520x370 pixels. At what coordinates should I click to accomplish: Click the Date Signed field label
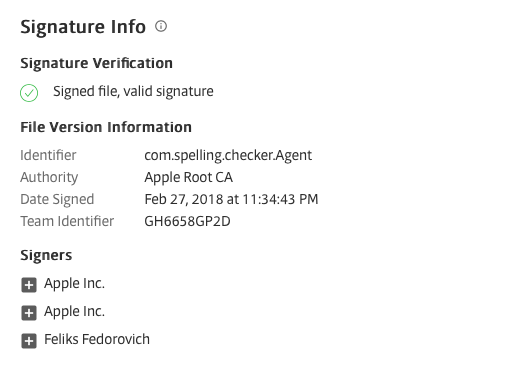tap(57, 199)
